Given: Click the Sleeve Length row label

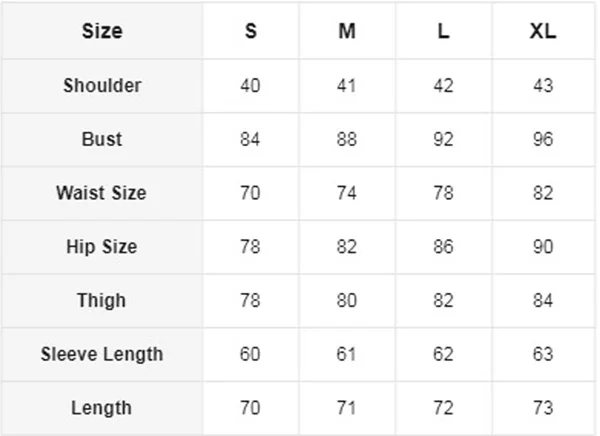Looking at the screenshot, I should click(102, 354).
